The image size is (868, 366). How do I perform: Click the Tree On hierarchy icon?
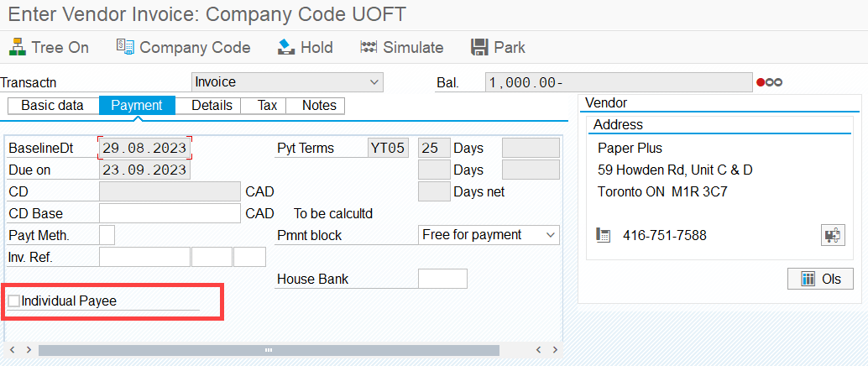click(17, 47)
